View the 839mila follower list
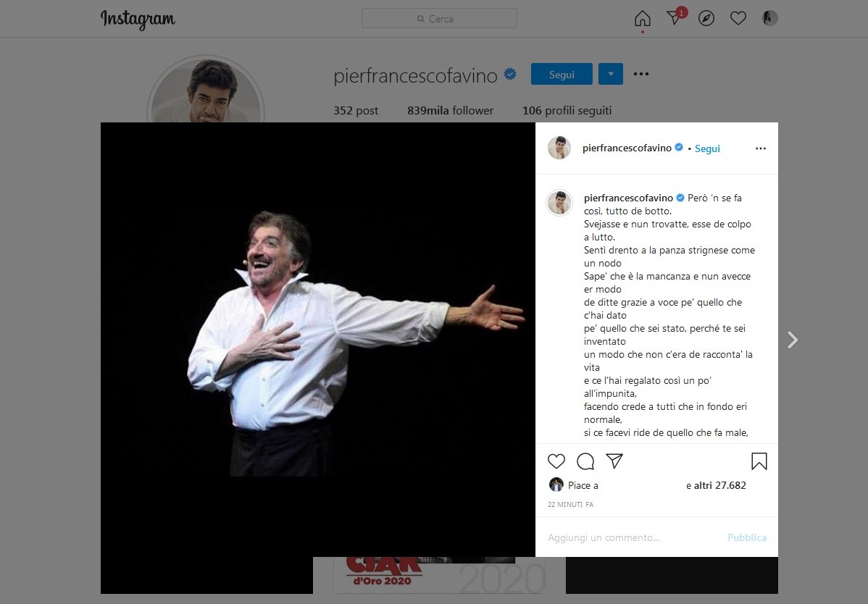 click(x=449, y=110)
